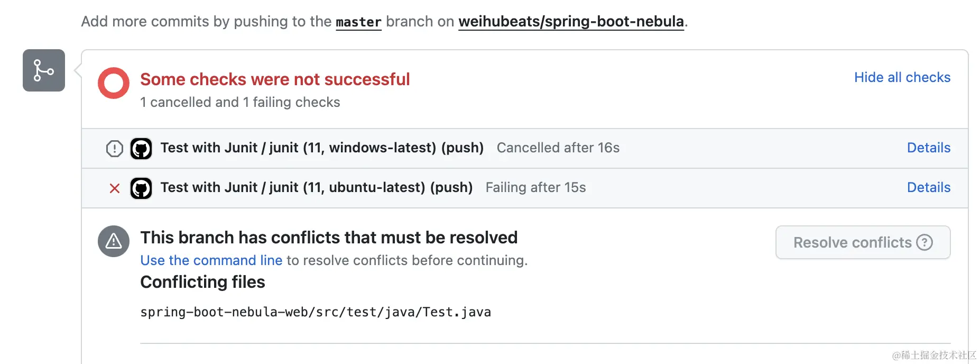Image resolution: width=980 pixels, height=364 pixels.
Task: Click the git merge icon badge
Action: click(x=44, y=70)
